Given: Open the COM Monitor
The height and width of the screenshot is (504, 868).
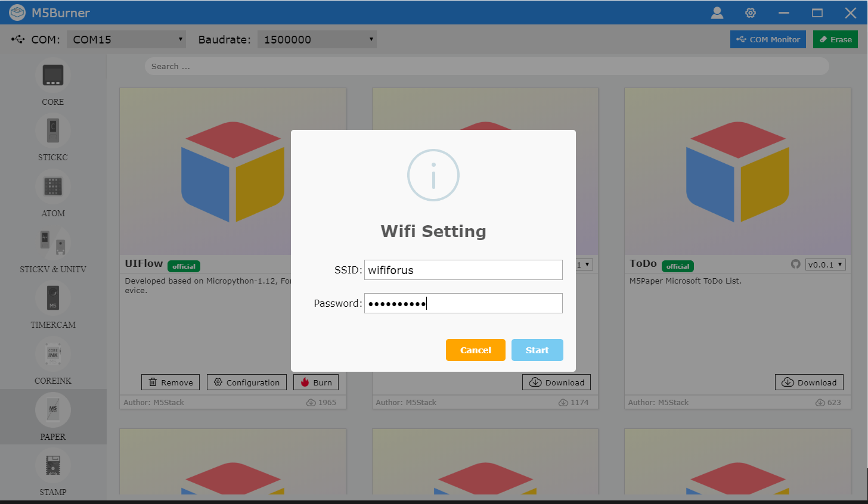Looking at the screenshot, I should click(x=768, y=39).
